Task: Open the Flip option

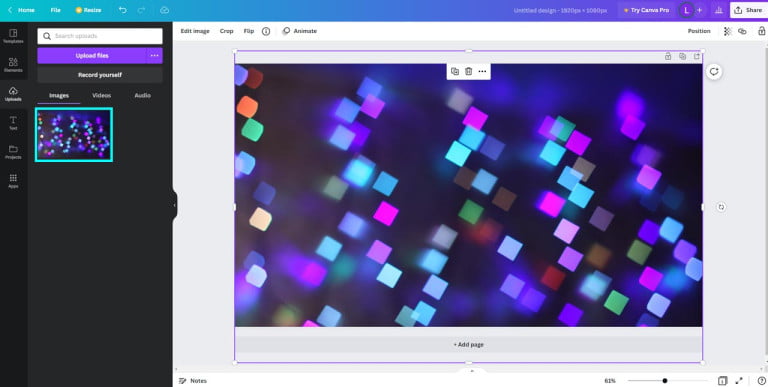Action: tap(249, 31)
